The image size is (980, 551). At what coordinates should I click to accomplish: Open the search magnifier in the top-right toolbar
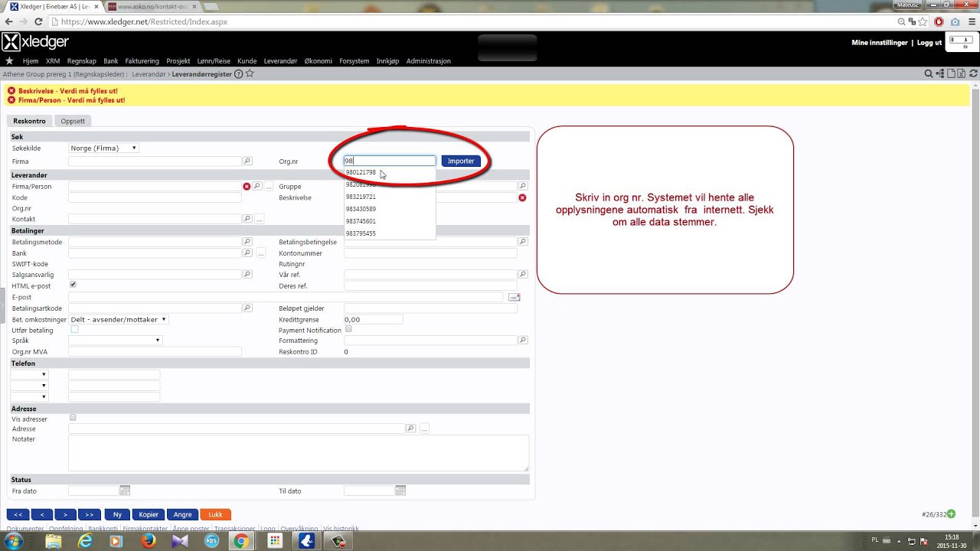click(929, 74)
